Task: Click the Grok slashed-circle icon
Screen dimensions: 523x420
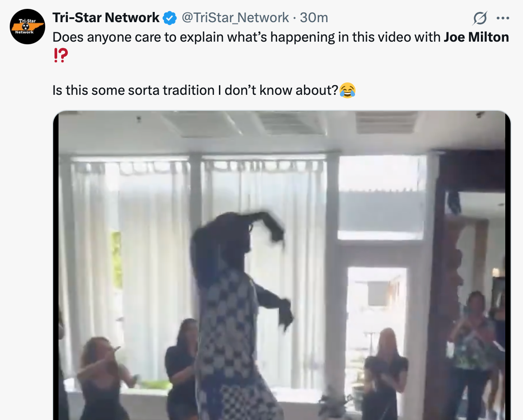Action: (x=480, y=18)
